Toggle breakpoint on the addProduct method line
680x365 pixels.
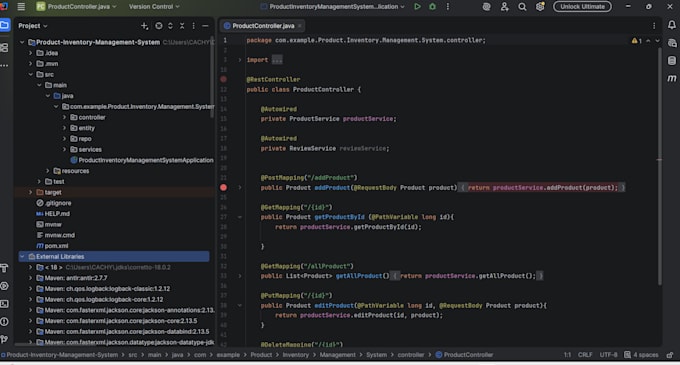223,187
